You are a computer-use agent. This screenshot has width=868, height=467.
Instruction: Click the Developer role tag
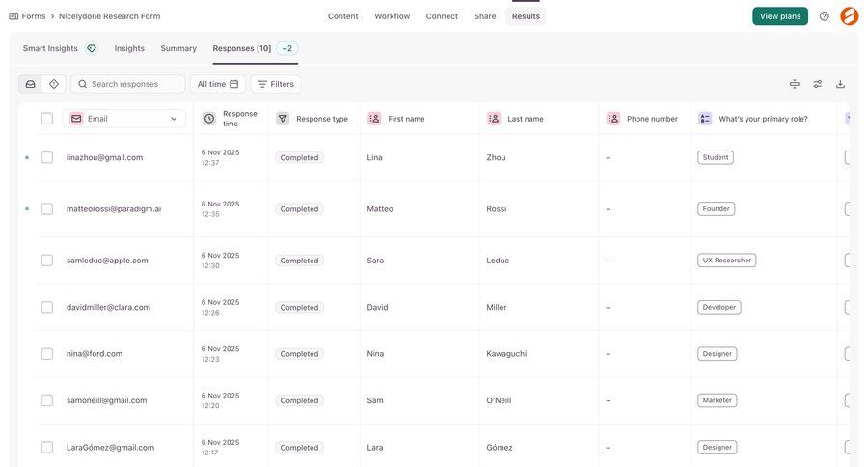point(719,307)
